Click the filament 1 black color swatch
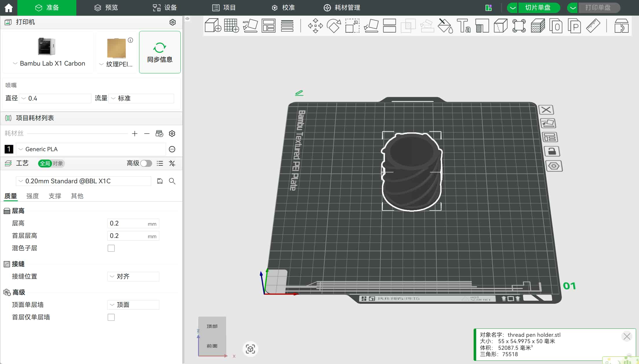The width and height of the screenshot is (639, 364). [9, 149]
